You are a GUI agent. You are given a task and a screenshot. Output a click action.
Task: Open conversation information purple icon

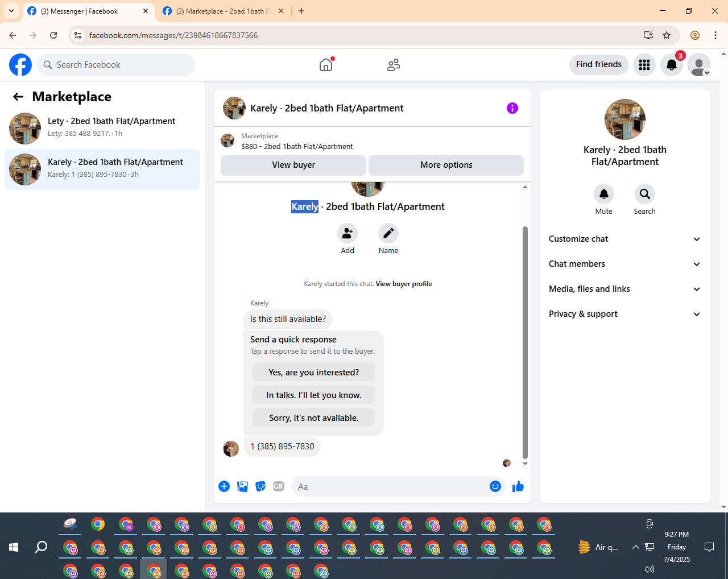coord(512,108)
